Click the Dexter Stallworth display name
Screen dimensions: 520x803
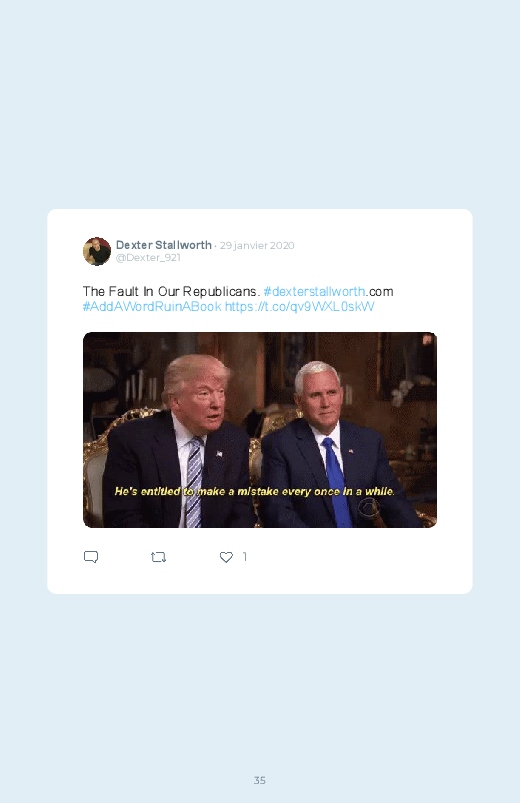click(163, 245)
